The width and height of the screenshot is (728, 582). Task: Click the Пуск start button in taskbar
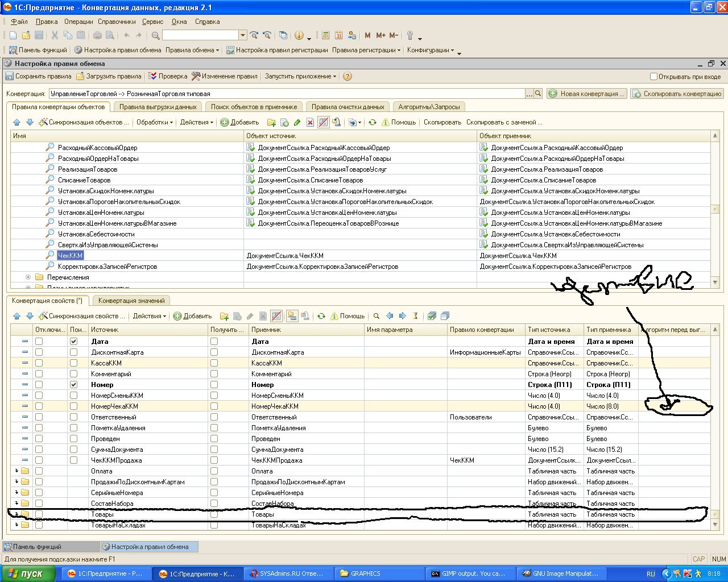[28, 573]
